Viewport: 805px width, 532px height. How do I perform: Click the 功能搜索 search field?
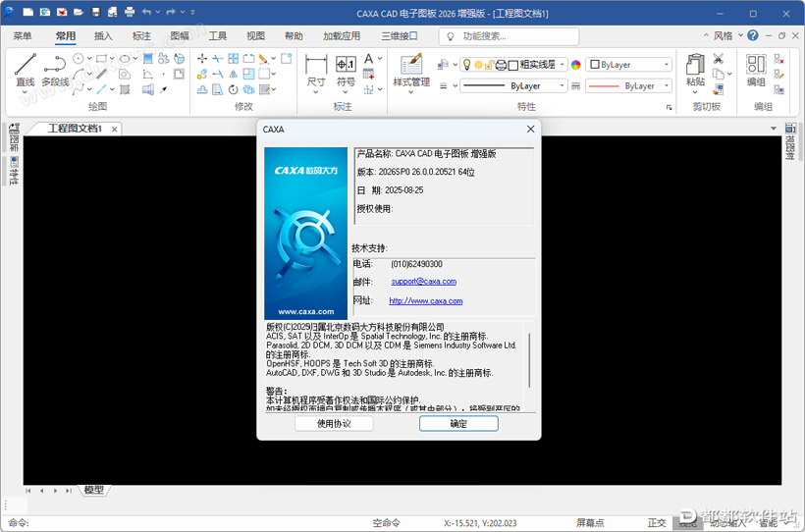(x=509, y=36)
